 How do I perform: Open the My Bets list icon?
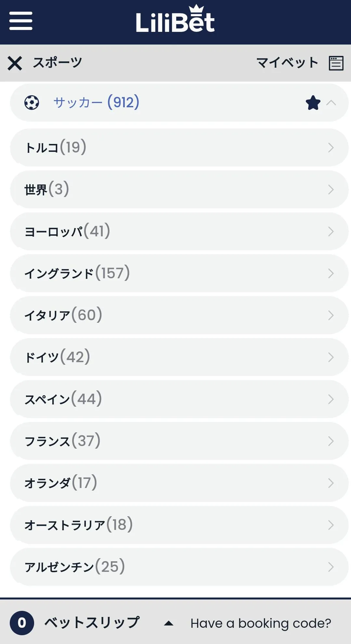click(x=336, y=63)
